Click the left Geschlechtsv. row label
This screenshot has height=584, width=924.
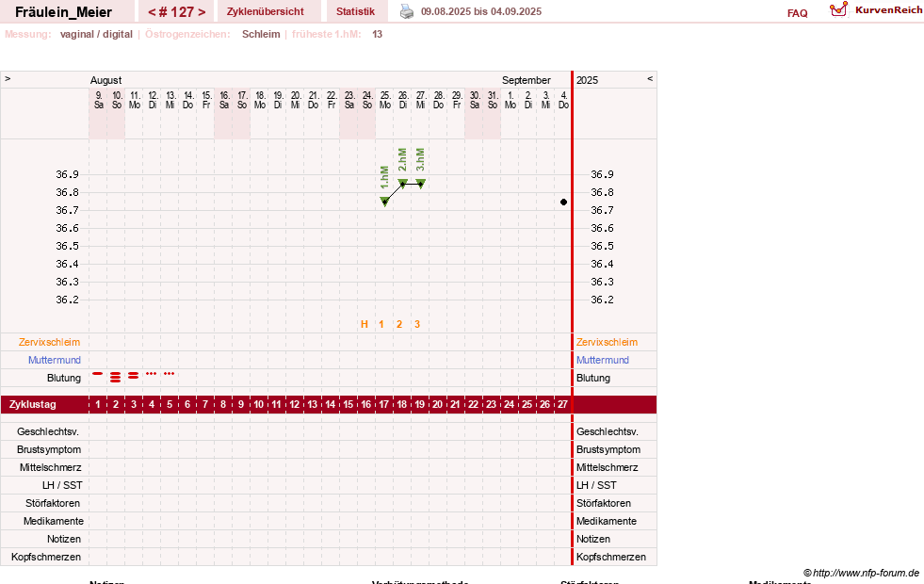48,432
